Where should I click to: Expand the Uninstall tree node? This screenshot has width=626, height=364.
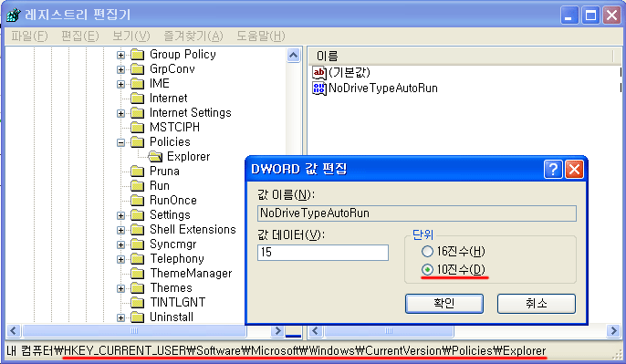click(120, 317)
